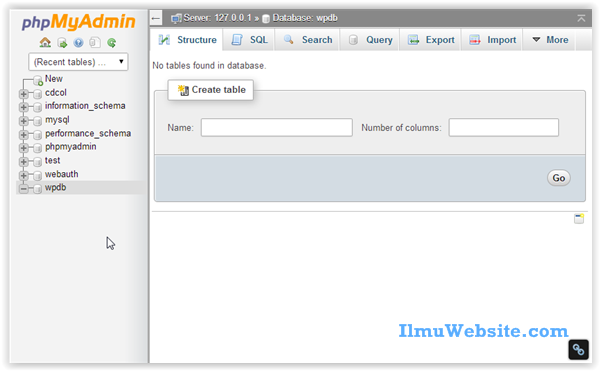Click the information_schema database icon
The height and width of the screenshot is (371, 600).
(x=37, y=107)
